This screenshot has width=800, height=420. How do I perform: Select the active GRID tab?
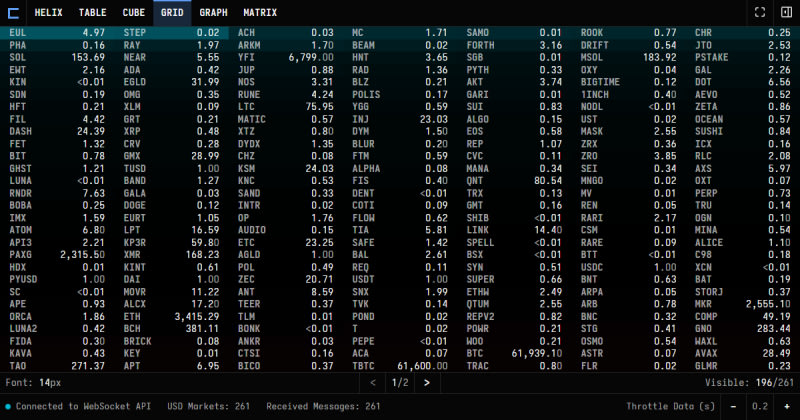point(172,13)
